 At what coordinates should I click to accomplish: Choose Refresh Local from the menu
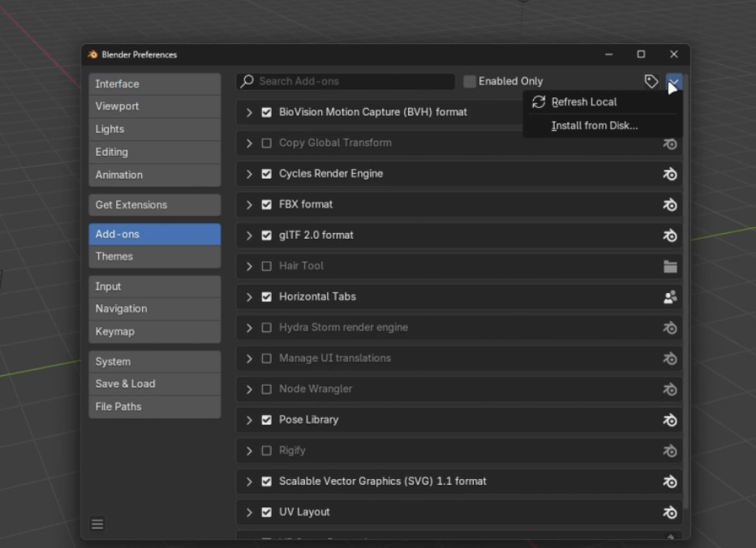[x=603, y=101]
